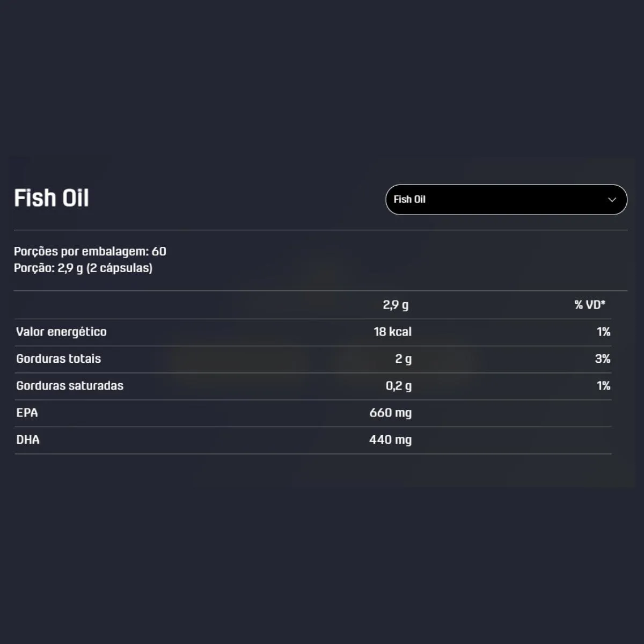The width and height of the screenshot is (644, 644).
Task: Click Porções por embalagem: 60 text
Action: click(90, 251)
